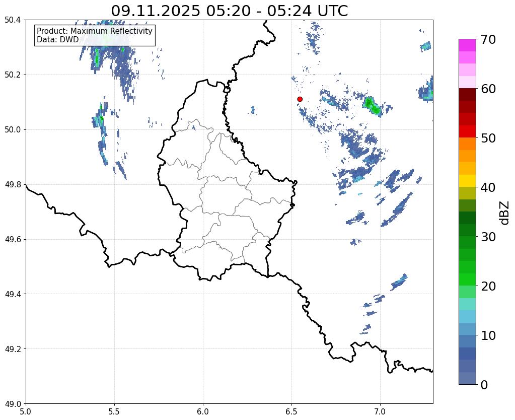Click the bright green swatch at 20 dBZ

tap(467, 279)
